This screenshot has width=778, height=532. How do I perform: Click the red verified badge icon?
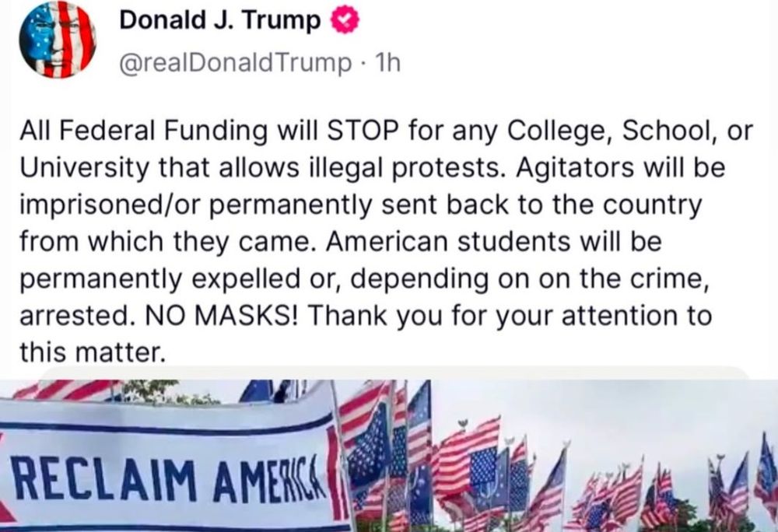pos(342,22)
